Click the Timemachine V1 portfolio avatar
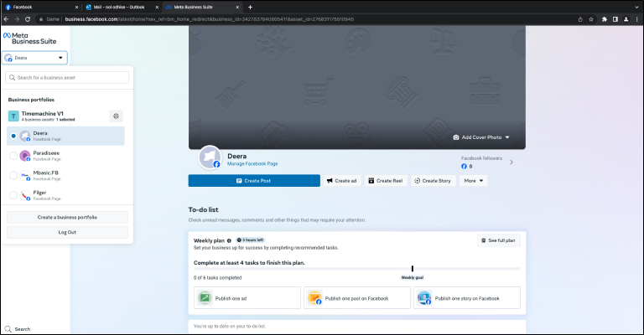644x335 pixels. click(x=13, y=116)
